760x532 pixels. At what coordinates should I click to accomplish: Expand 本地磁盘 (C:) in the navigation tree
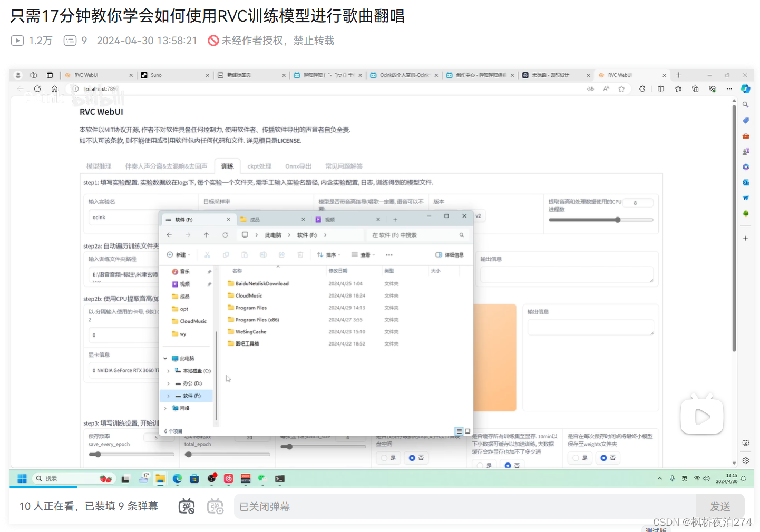[168, 371]
